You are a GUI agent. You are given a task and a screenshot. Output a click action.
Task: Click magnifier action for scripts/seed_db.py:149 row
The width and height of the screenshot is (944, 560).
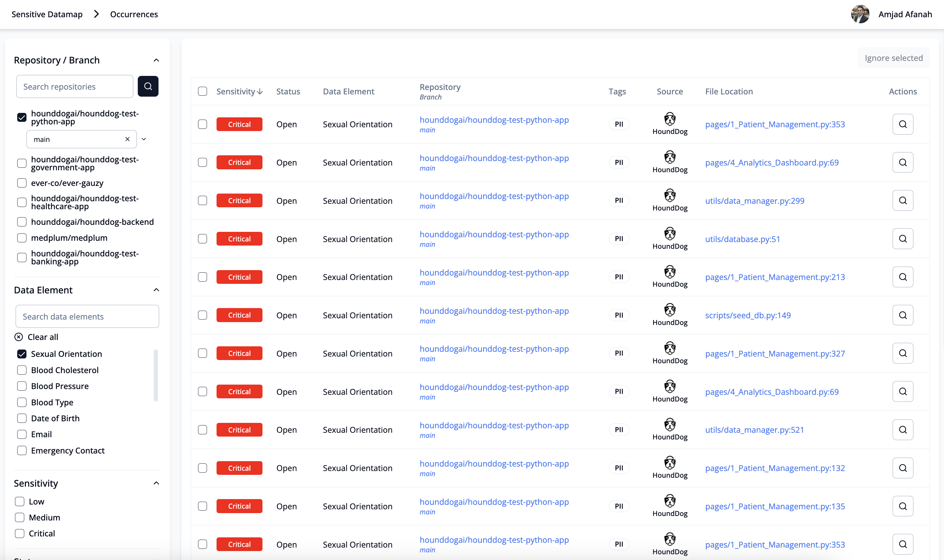tap(903, 315)
